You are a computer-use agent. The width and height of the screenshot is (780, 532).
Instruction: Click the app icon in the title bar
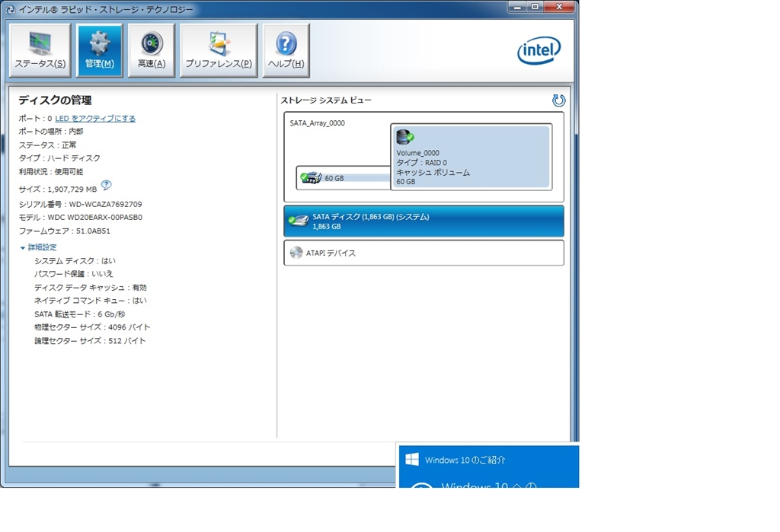coord(11,9)
